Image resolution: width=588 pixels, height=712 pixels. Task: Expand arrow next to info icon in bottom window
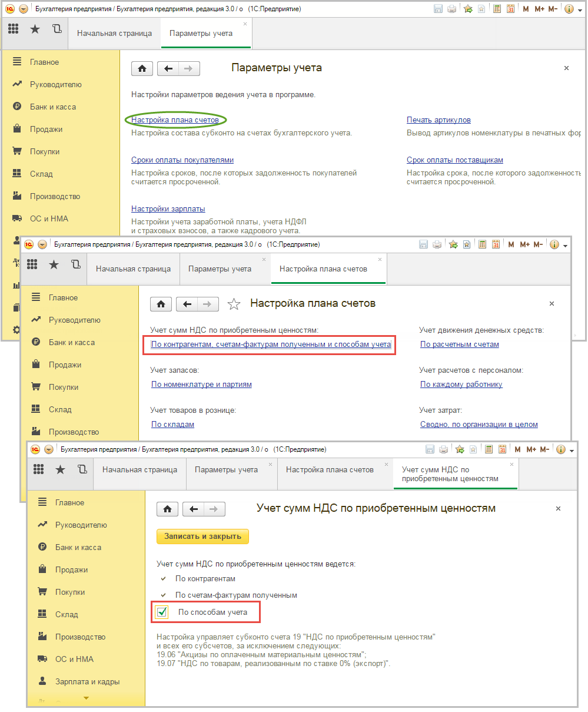(572, 450)
